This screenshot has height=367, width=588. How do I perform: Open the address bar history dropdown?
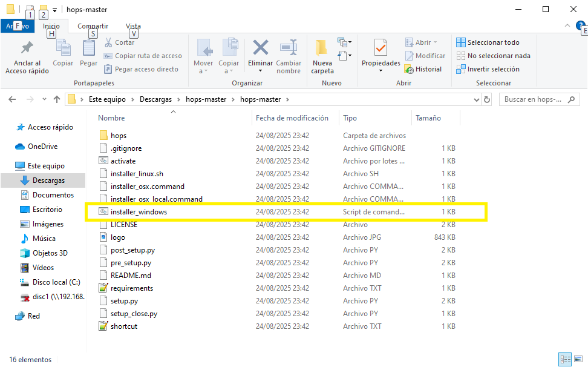pyautogui.click(x=476, y=99)
